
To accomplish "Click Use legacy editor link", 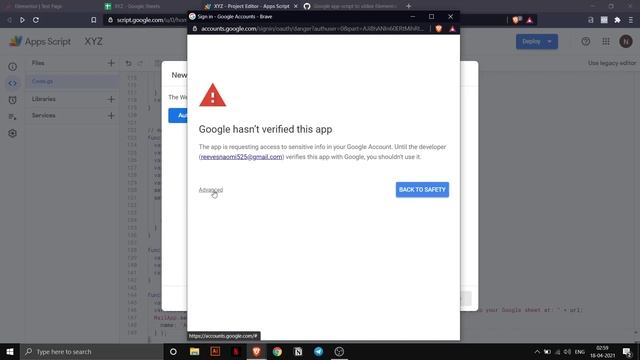I will tap(612, 63).
